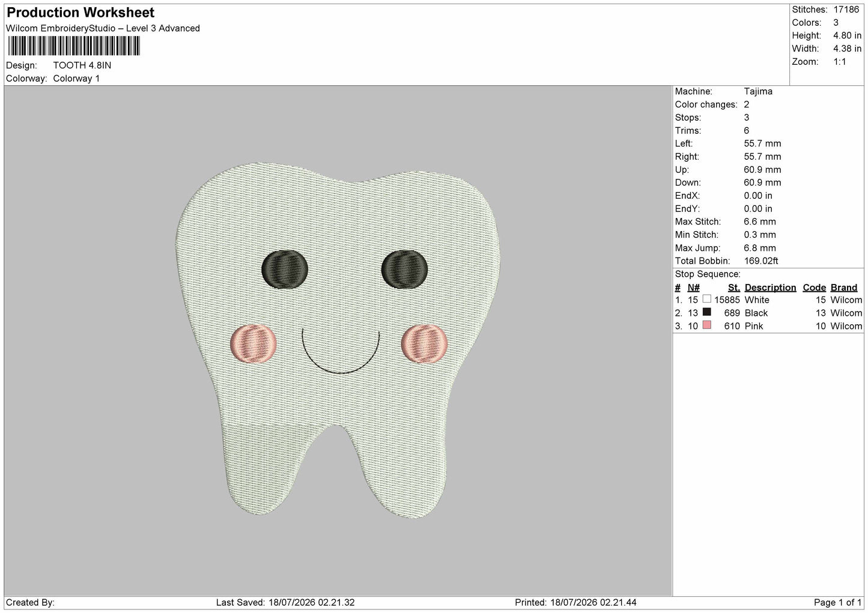Click the Total Bobbin value 169.02ft
The width and height of the screenshot is (868, 613).
[x=761, y=261]
